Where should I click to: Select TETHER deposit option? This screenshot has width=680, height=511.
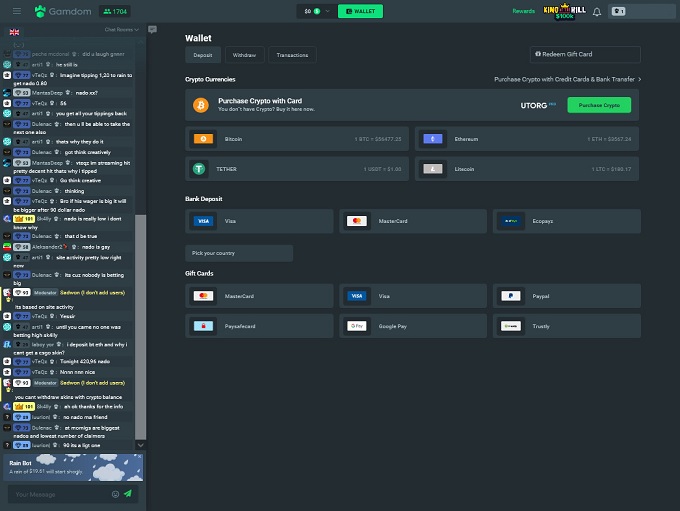(x=297, y=169)
